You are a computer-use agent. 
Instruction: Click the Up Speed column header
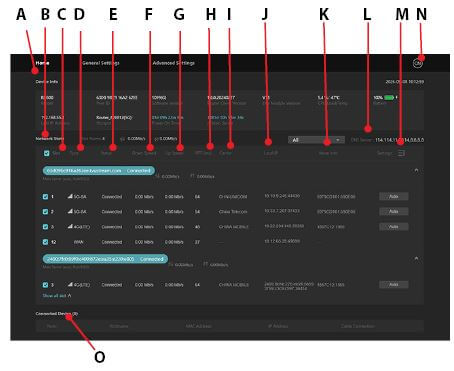click(174, 153)
